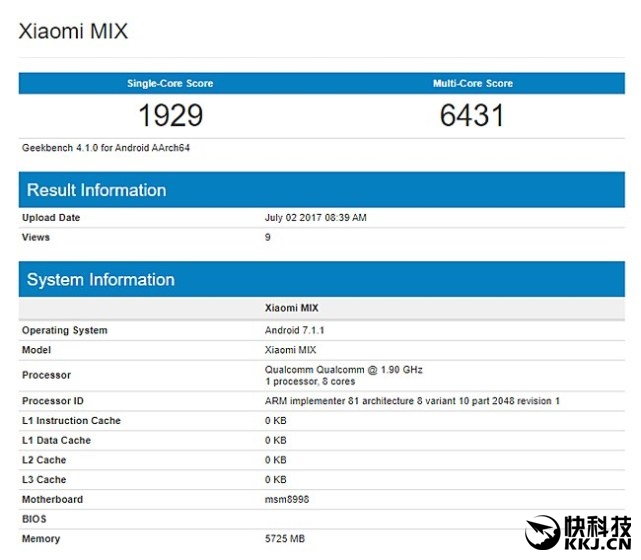
Task: Click the Views count 9
Action: pos(268,237)
